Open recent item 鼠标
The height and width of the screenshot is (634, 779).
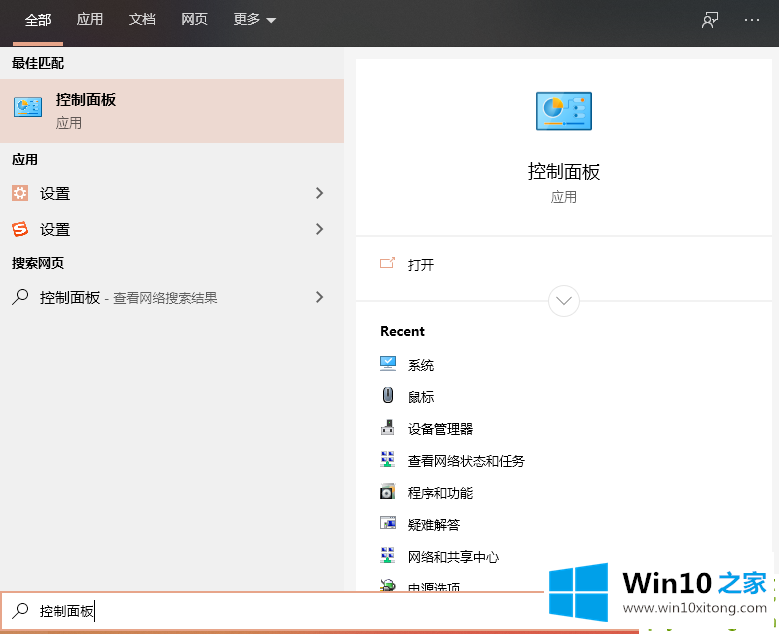(421, 397)
